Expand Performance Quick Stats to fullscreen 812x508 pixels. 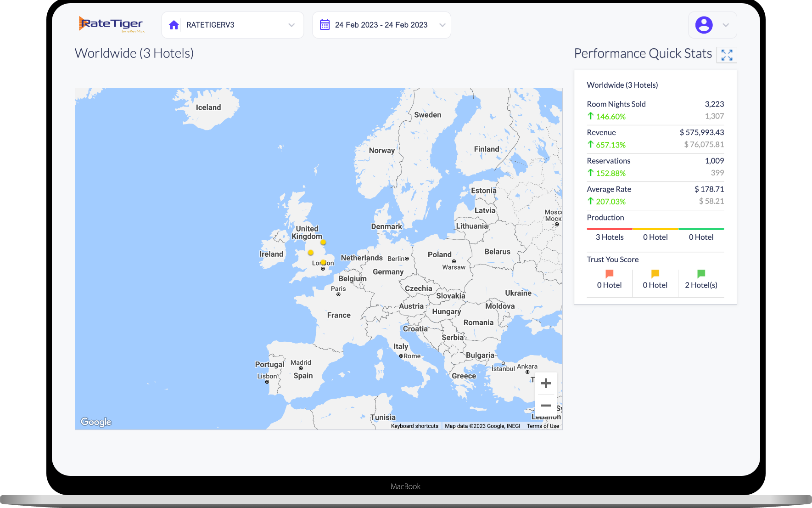click(727, 55)
